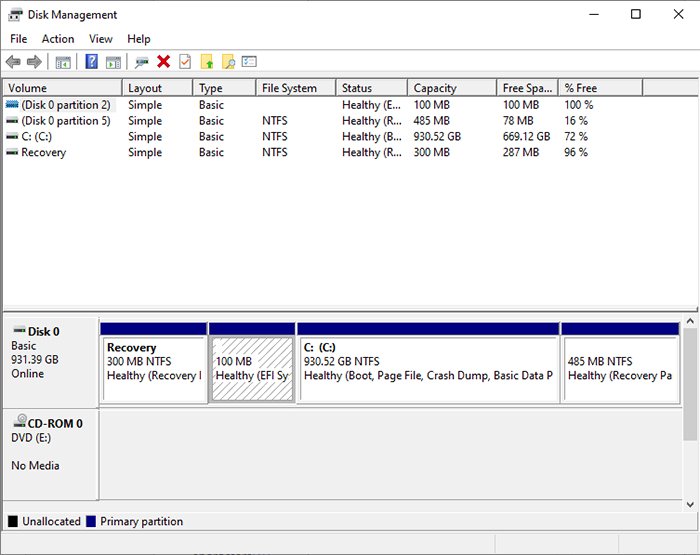This screenshot has width=700, height=555.
Task: Click the Back arrow toolbar icon
Action: click(13, 62)
